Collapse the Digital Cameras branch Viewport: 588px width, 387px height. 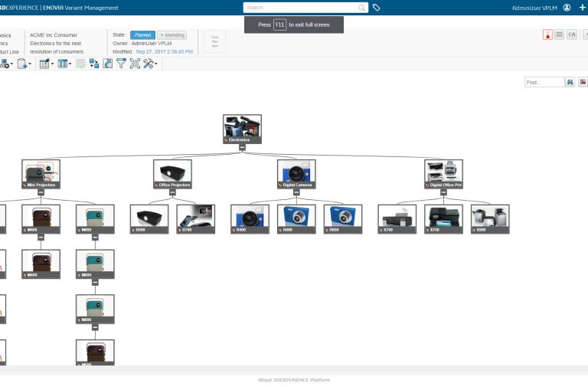296,192
